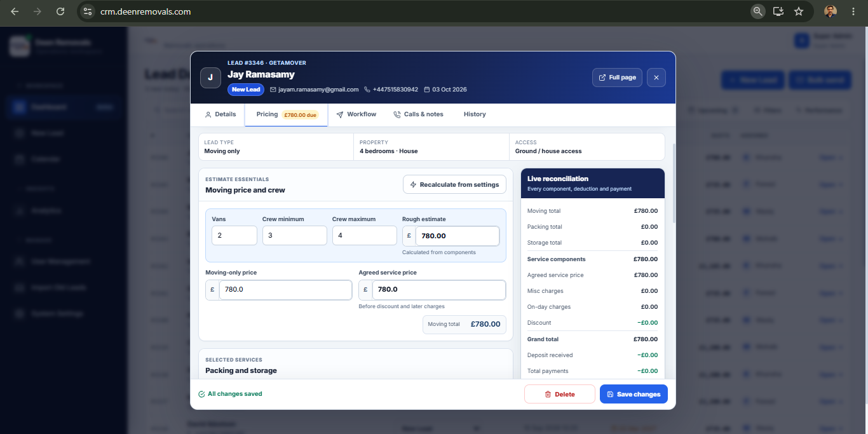Click Lead type Moving only cell
The width and height of the screenshot is (868, 434).
coord(276,147)
